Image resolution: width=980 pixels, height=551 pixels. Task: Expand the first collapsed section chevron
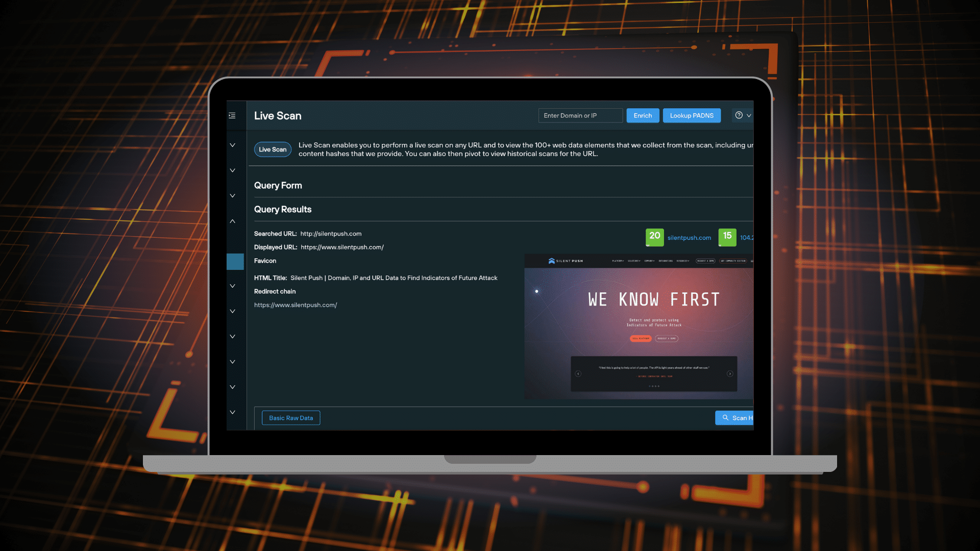coord(233,145)
